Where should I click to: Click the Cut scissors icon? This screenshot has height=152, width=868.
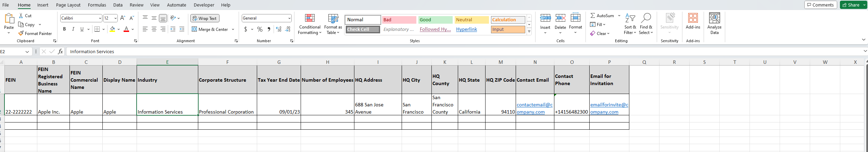pyautogui.click(x=21, y=15)
